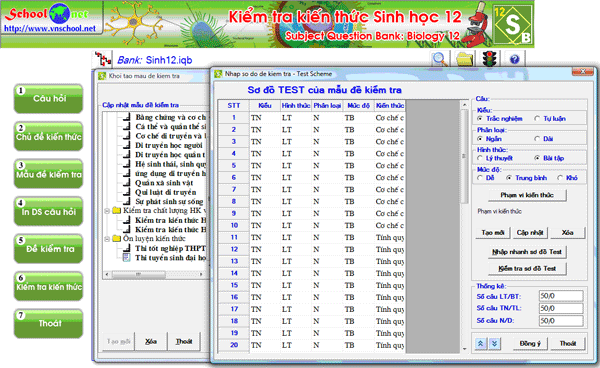600x368 pixels.
Task: Open Kiểm tra kiến thức button 6
Action: point(49,286)
